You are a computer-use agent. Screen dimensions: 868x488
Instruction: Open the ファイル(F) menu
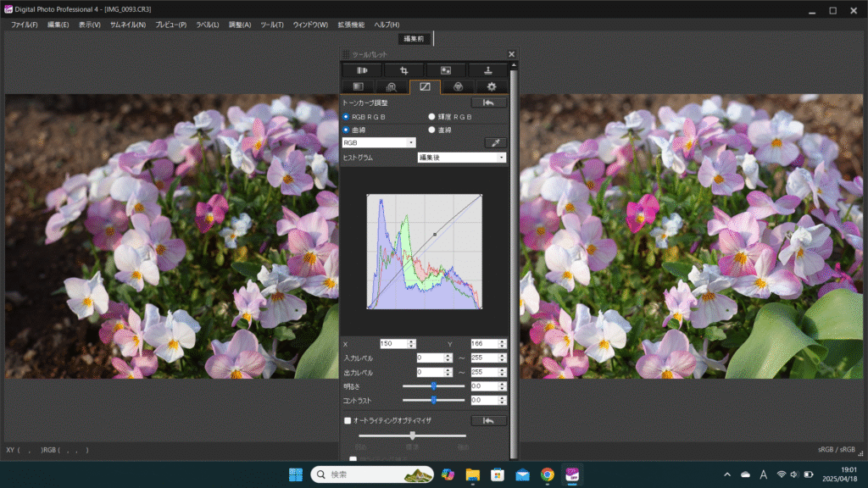25,25
